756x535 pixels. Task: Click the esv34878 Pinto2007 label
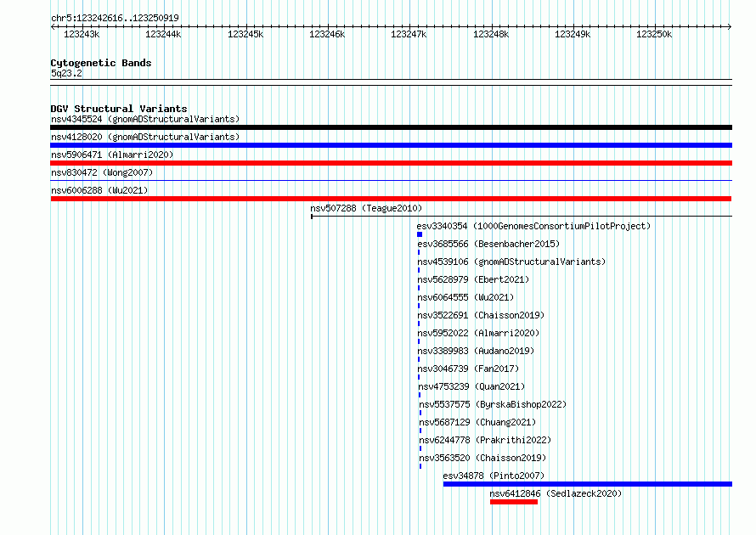[494, 476]
